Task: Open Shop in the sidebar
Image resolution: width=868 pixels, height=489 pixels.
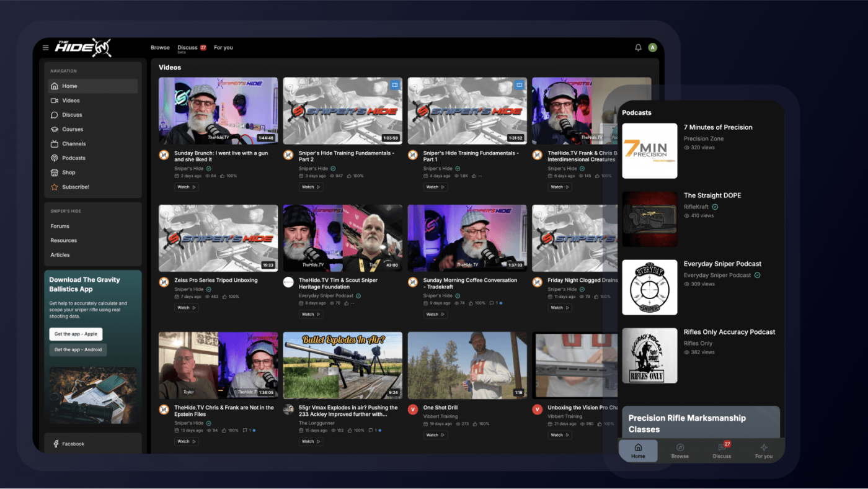Action: pos(93,173)
